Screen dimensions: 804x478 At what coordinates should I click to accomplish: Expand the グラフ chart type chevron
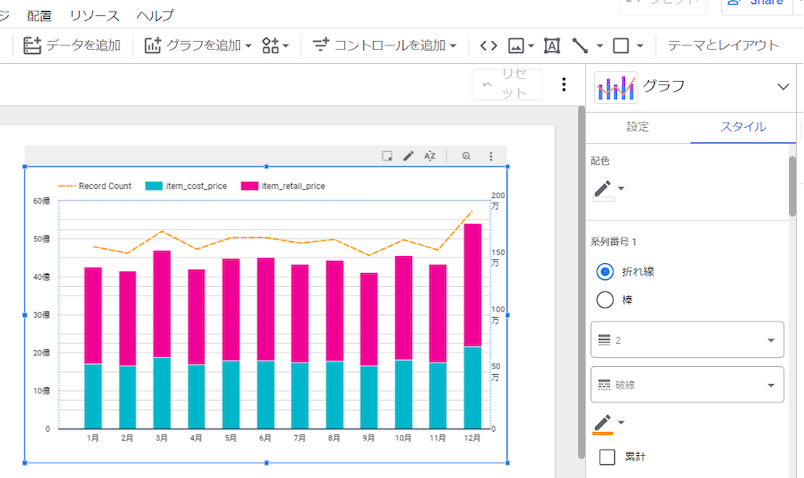(x=782, y=87)
